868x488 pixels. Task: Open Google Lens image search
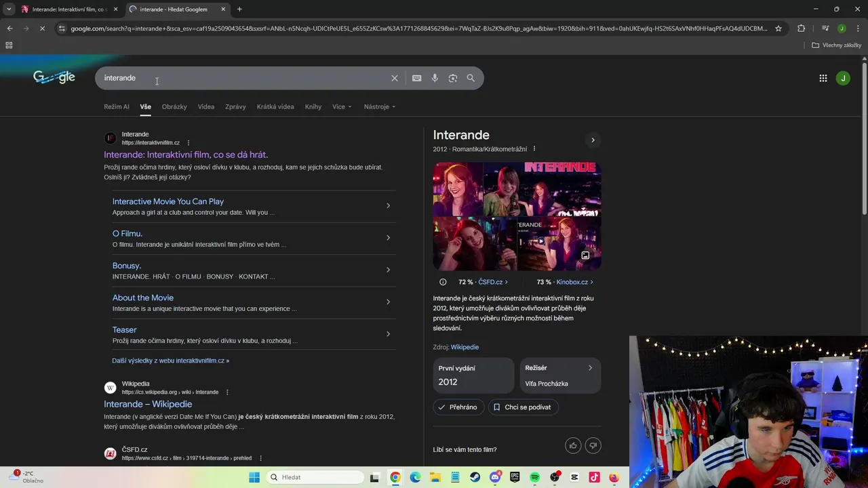[453, 78]
